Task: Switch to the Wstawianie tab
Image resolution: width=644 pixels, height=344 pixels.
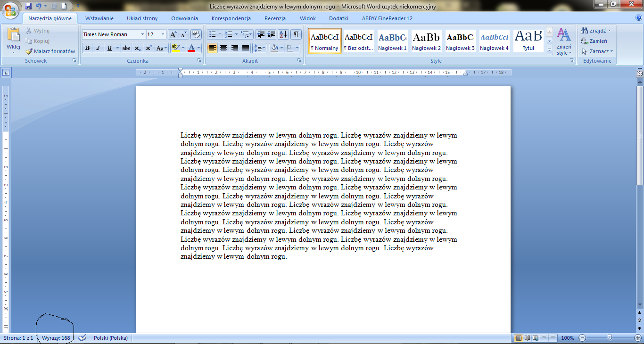Action: [x=99, y=18]
